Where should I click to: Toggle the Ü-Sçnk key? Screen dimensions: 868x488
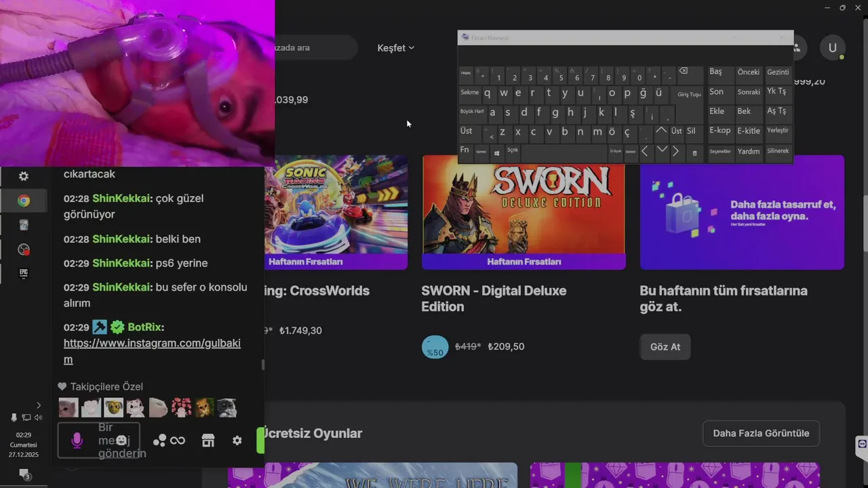point(616,152)
